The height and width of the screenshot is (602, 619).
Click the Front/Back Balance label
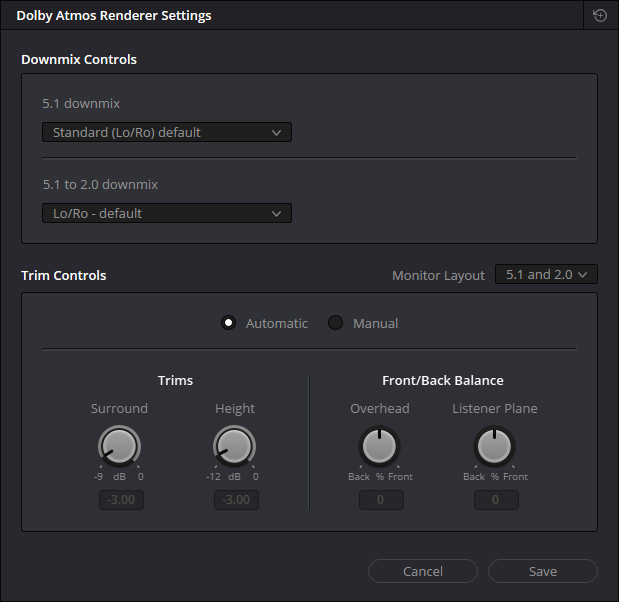pyautogui.click(x=442, y=380)
